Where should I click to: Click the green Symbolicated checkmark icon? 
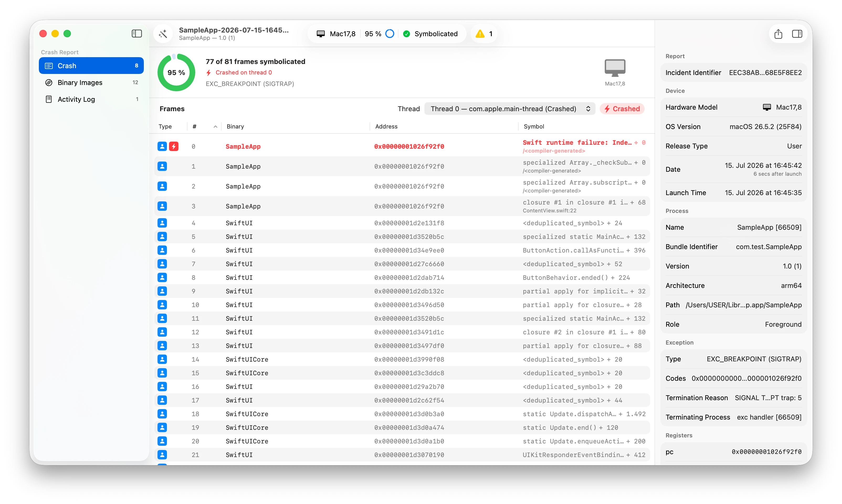pos(406,34)
